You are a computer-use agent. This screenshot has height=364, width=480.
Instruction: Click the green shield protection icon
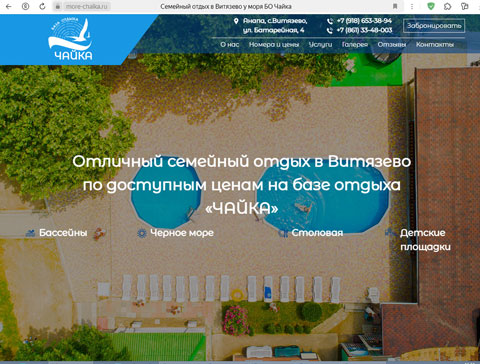(x=431, y=6)
